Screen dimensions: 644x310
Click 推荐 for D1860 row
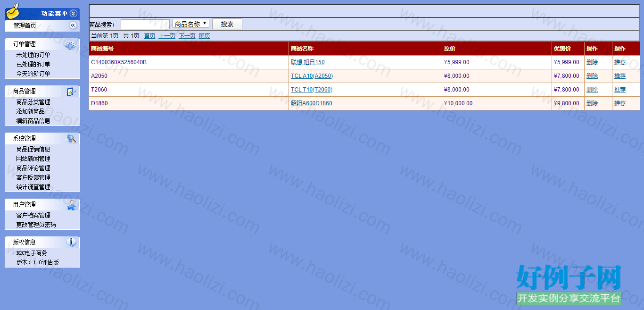(620, 103)
